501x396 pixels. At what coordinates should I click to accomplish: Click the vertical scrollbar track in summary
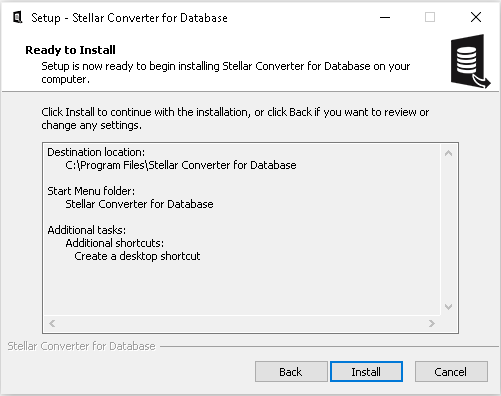coord(449,230)
